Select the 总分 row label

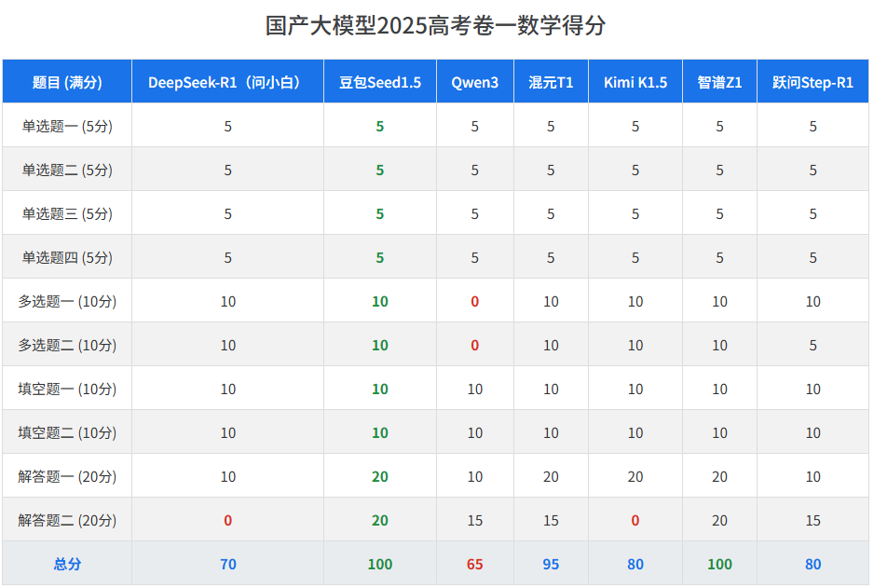[67, 564]
